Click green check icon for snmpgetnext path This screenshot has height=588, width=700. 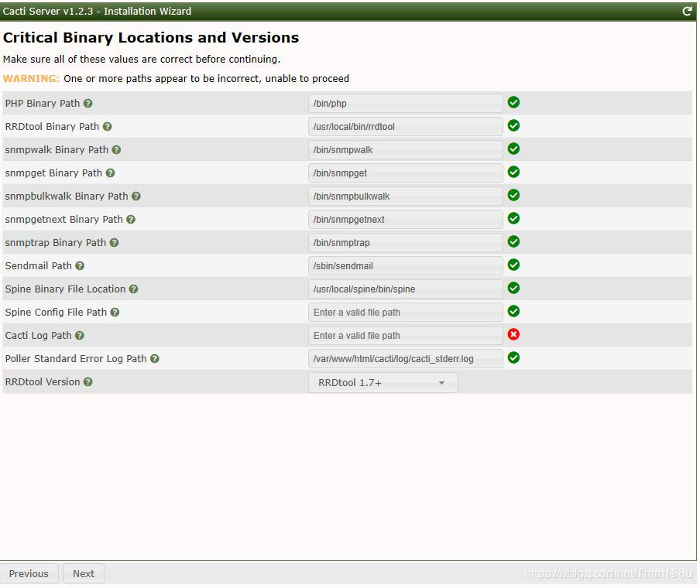pos(514,219)
